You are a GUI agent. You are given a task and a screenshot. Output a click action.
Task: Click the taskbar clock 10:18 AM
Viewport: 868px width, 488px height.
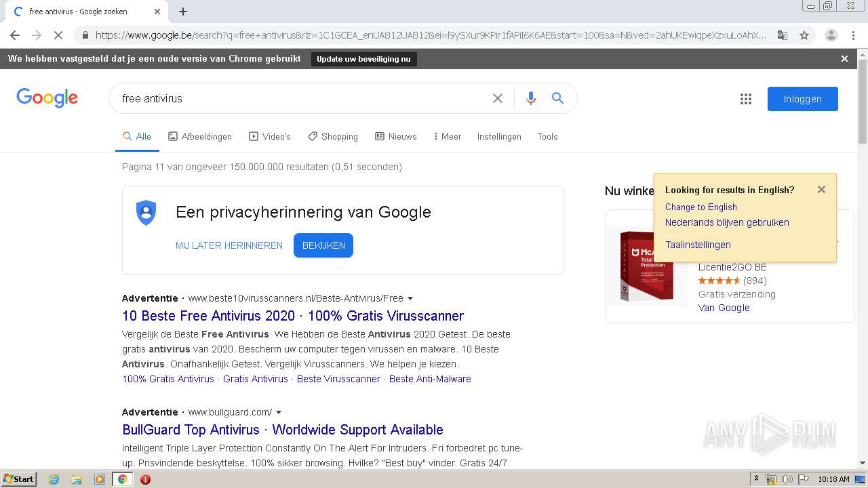click(x=833, y=479)
